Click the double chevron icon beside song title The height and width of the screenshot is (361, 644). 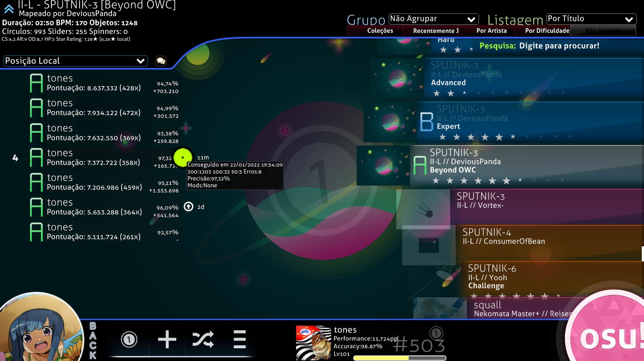point(9,8)
